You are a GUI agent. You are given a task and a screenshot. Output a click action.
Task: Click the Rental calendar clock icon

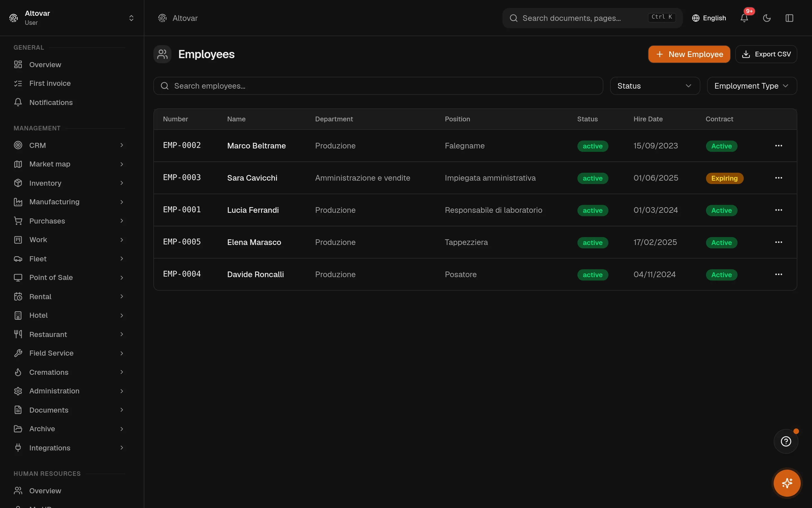18,296
